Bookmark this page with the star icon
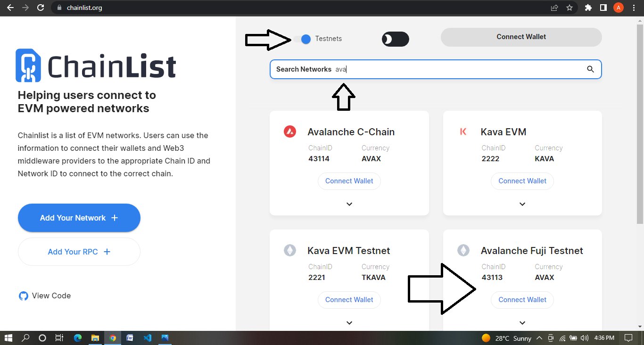644x345 pixels. click(570, 8)
